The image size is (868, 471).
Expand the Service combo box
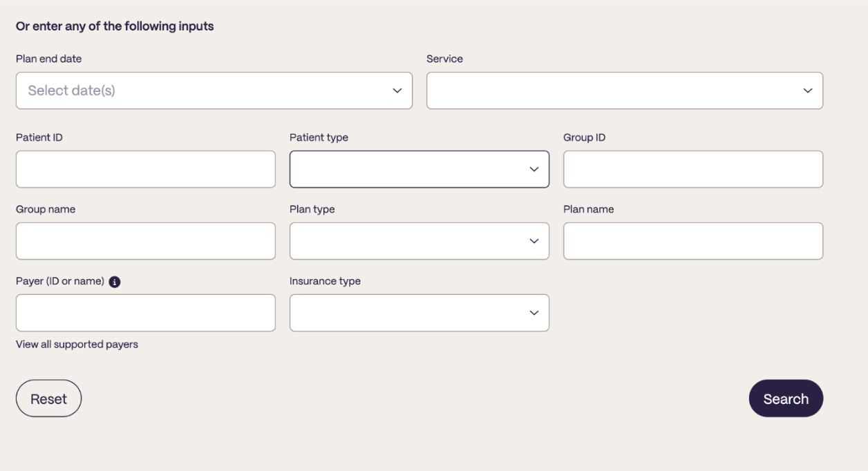click(x=625, y=90)
